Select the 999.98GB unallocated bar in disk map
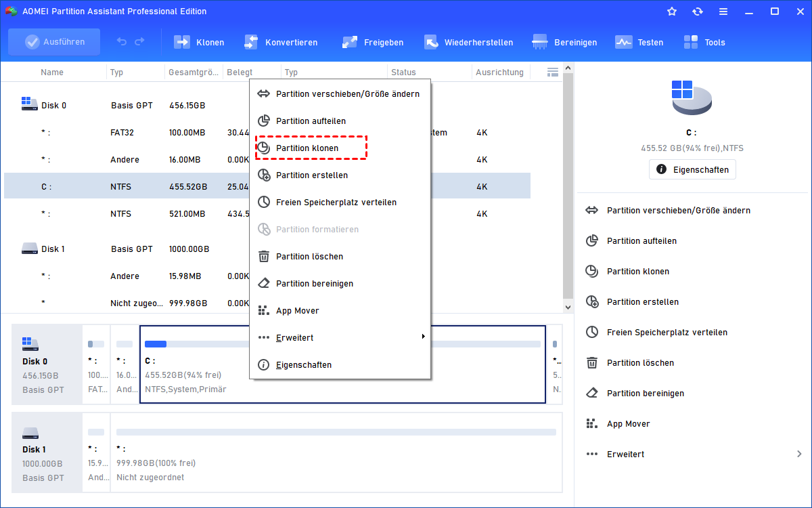The image size is (812, 508). coord(336,452)
